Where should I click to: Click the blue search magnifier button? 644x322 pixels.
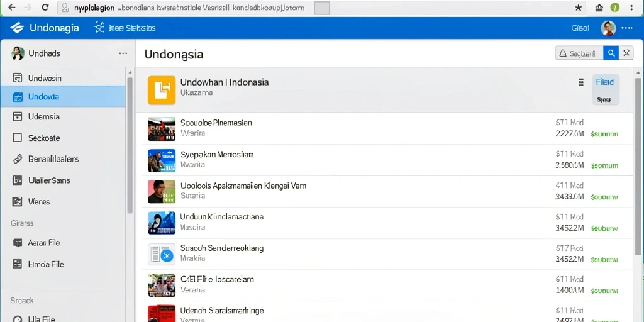click(x=611, y=53)
